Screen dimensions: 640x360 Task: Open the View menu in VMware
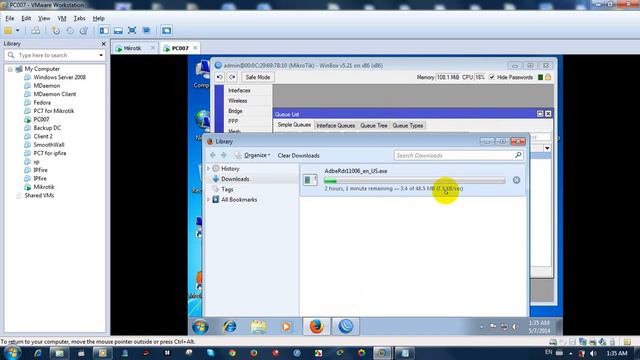tap(44, 18)
